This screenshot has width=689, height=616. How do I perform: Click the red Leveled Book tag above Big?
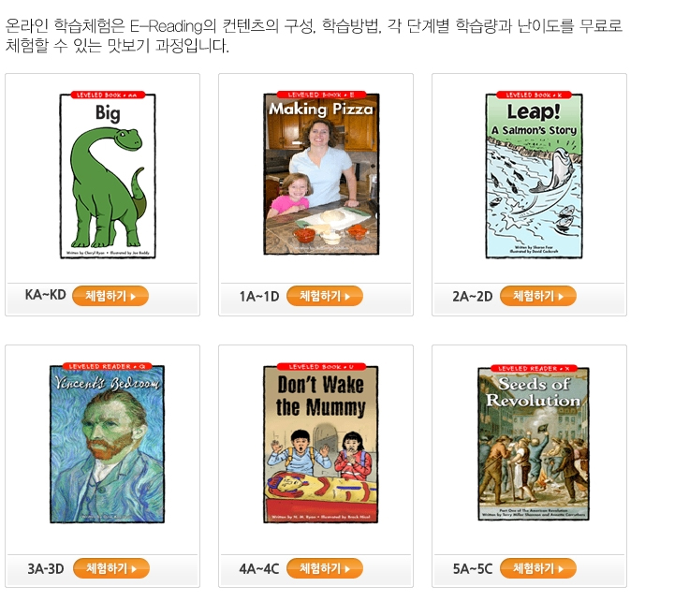tap(108, 95)
